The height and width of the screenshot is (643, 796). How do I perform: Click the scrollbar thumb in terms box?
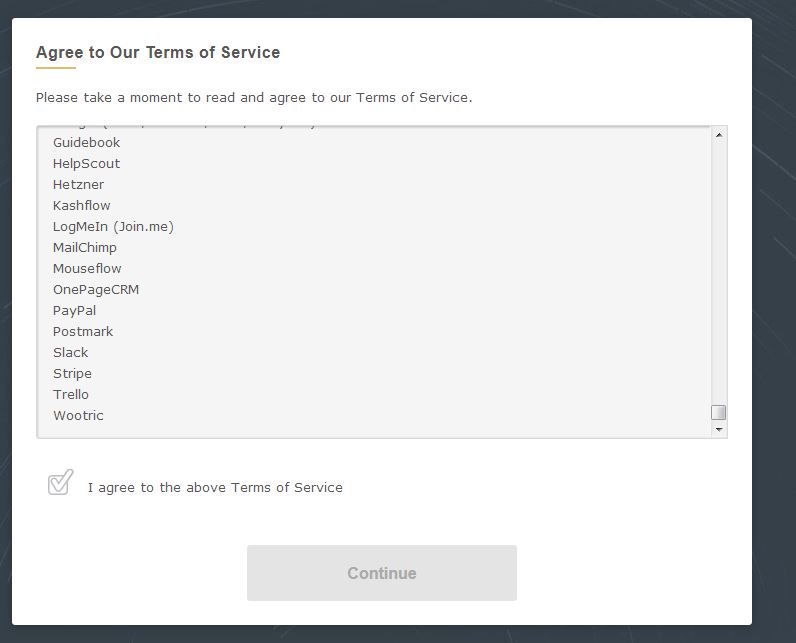[x=719, y=413]
